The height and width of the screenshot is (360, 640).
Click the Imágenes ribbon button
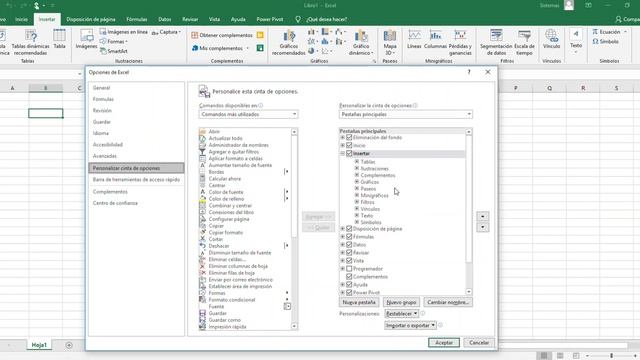[x=87, y=39]
